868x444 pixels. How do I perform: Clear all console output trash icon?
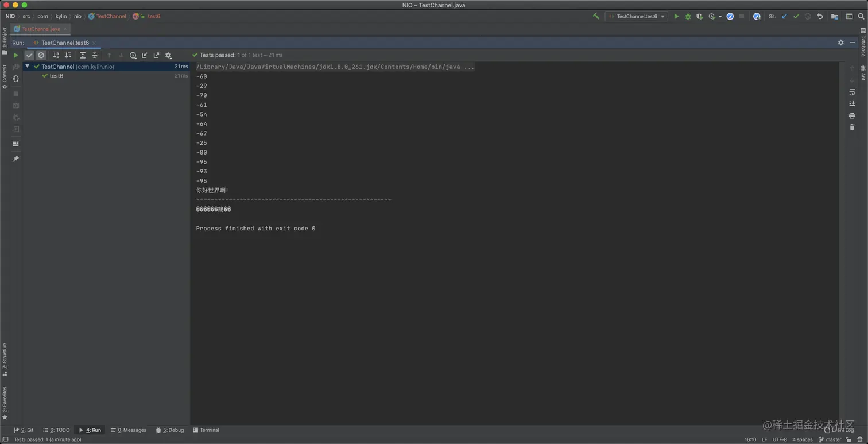point(852,127)
